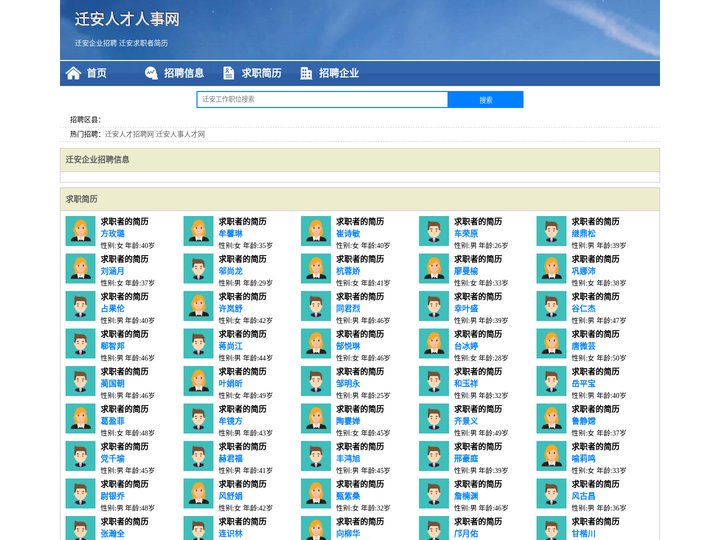
Task: Open the resume link for 和玉祥
Action: [466, 383]
